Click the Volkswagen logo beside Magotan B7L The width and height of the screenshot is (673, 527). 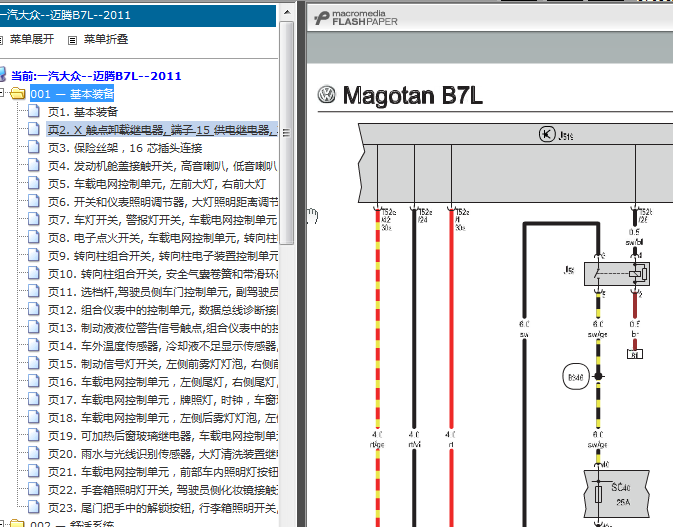(327, 94)
